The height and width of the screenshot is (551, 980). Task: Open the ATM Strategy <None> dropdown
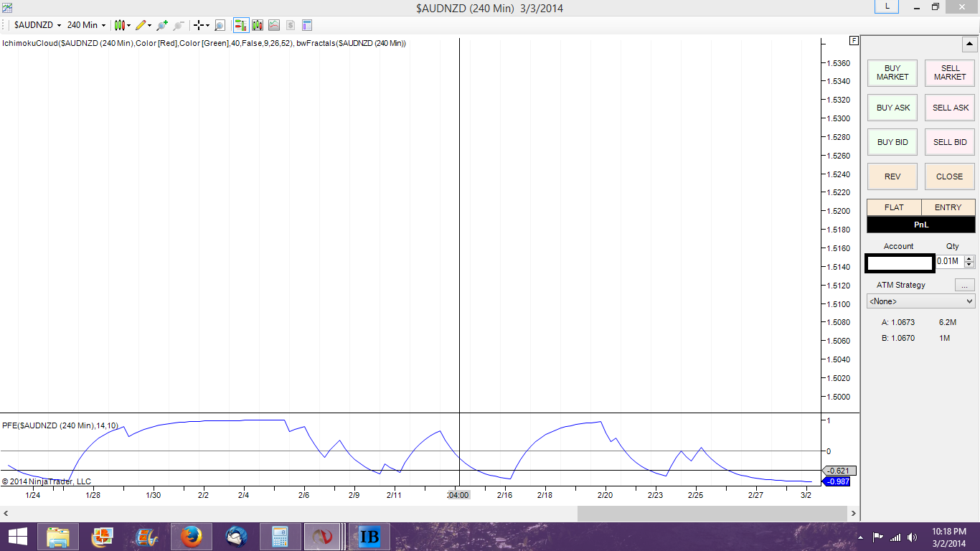click(x=921, y=301)
